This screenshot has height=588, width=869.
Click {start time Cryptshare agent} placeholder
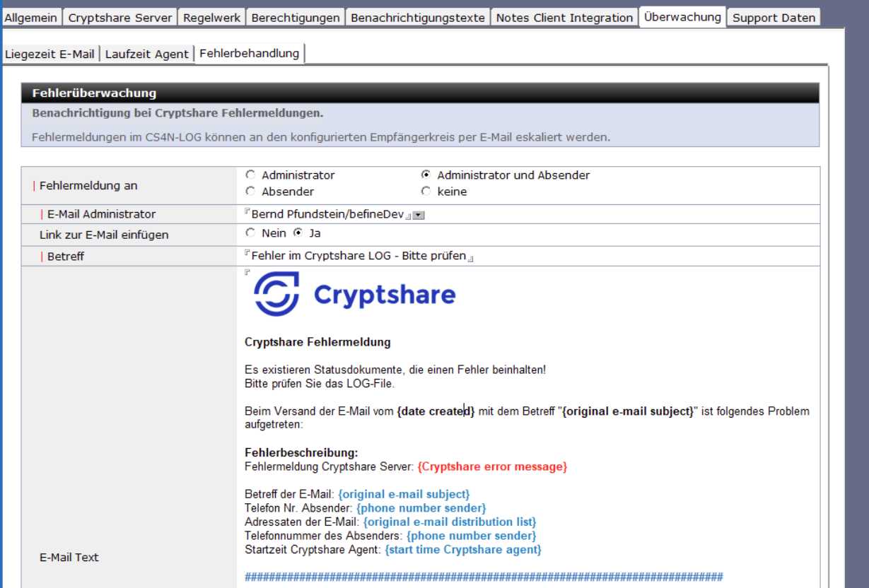pyautogui.click(x=463, y=549)
